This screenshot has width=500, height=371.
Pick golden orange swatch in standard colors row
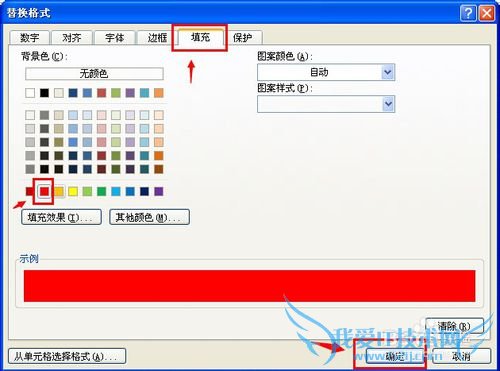[x=59, y=191]
